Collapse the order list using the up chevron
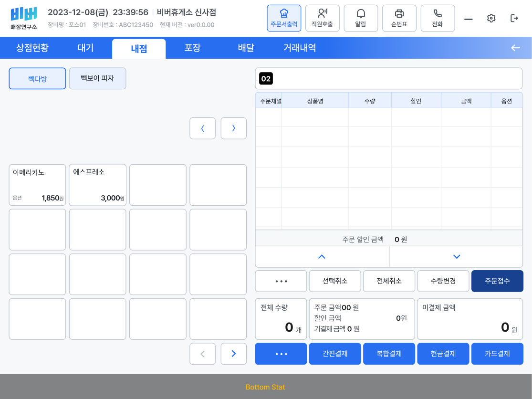Viewport: 532px width, 399px height. [322, 256]
